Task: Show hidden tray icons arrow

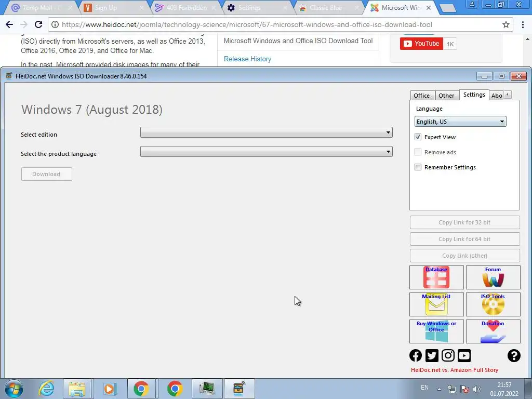Action: 439,389
